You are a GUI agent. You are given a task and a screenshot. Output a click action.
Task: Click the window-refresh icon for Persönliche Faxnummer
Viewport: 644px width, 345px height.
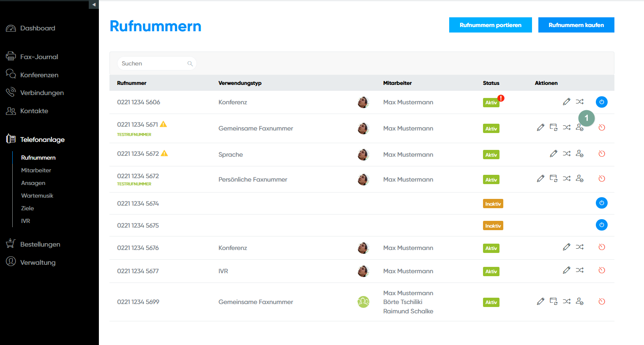(x=553, y=179)
